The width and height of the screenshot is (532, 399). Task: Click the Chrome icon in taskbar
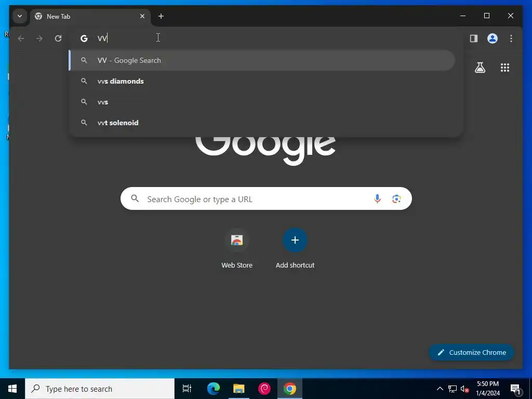click(x=290, y=389)
